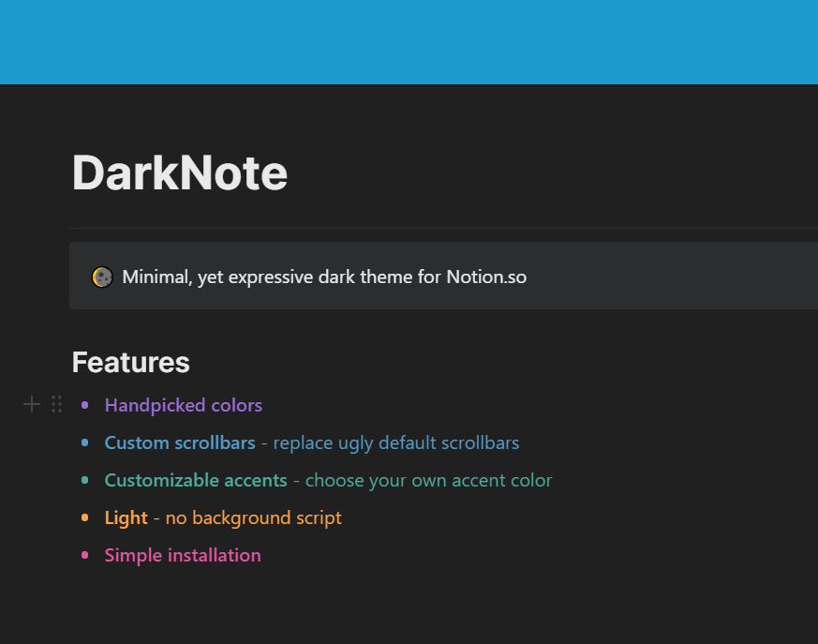Screen dimensions: 818x644
Task: Click the purple Handpicked colors text
Action: coord(184,405)
